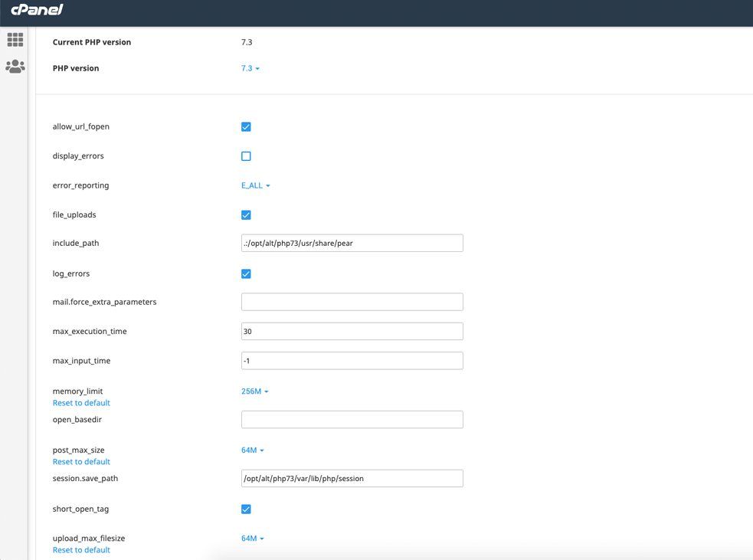Click the include_path input field
This screenshot has height=560, width=753.
[x=352, y=242]
